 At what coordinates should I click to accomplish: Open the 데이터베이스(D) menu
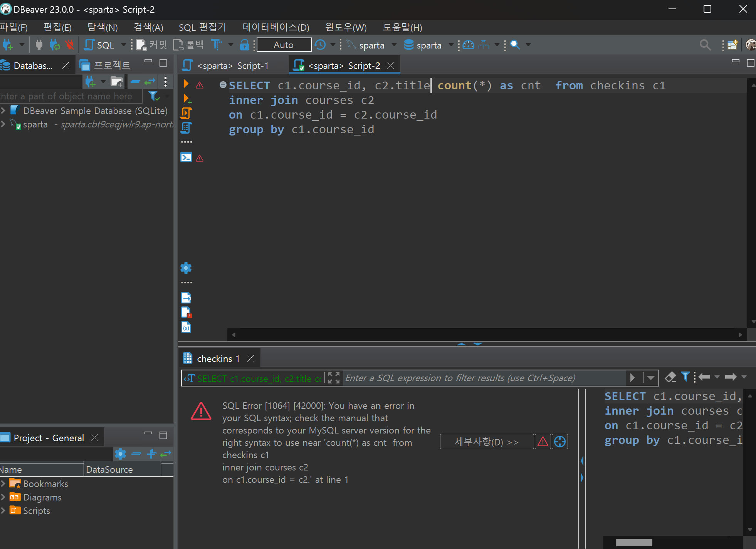click(x=276, y=27)
